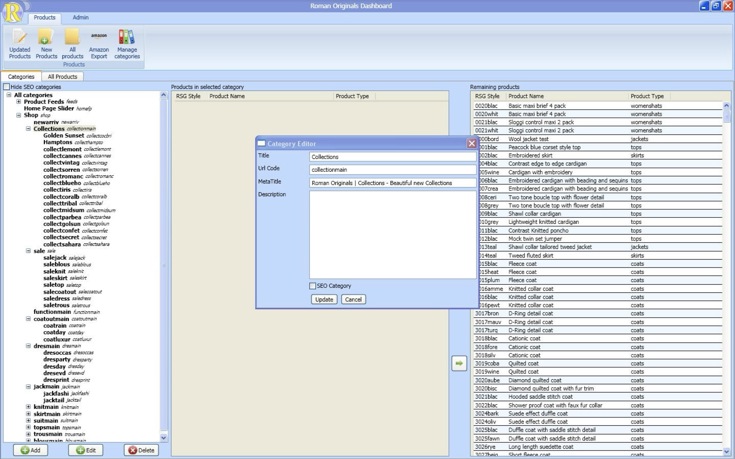
Task: Sort remaining products by RSG Style column
Action: pyautogui.click(x=488, y=96)
